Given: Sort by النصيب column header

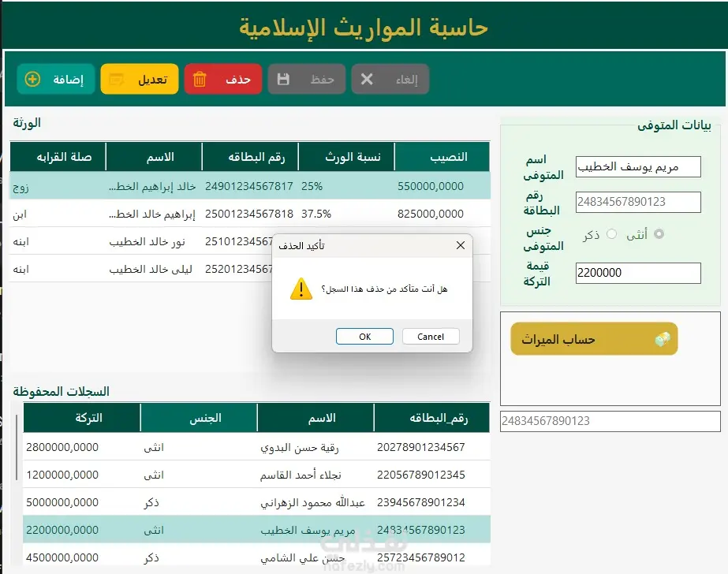Looking at the screenshot, I should pyautogui.click(x=442, y=157).
